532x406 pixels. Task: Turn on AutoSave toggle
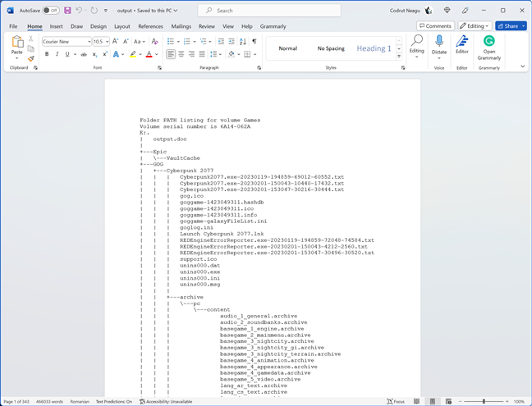[x=51, y=11]
